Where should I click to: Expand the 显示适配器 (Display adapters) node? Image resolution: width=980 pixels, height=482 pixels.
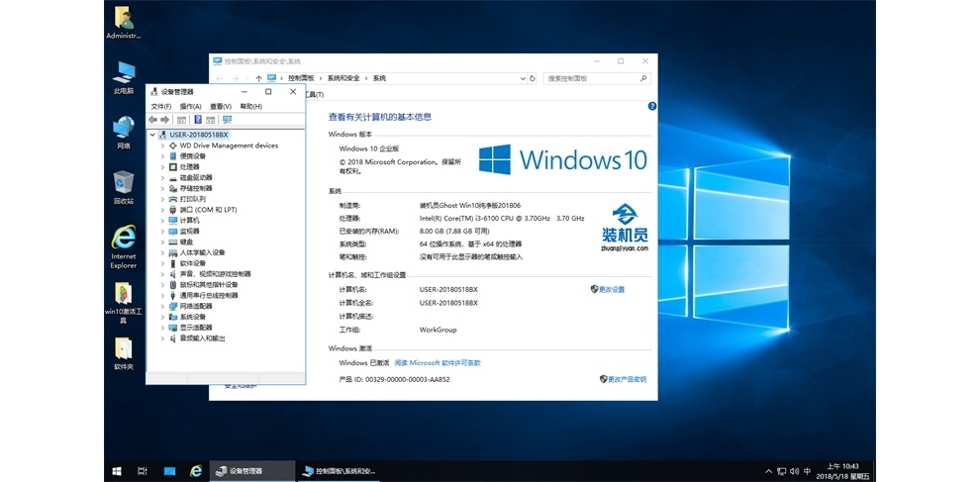pyautogui.click(x=162, y=328)
